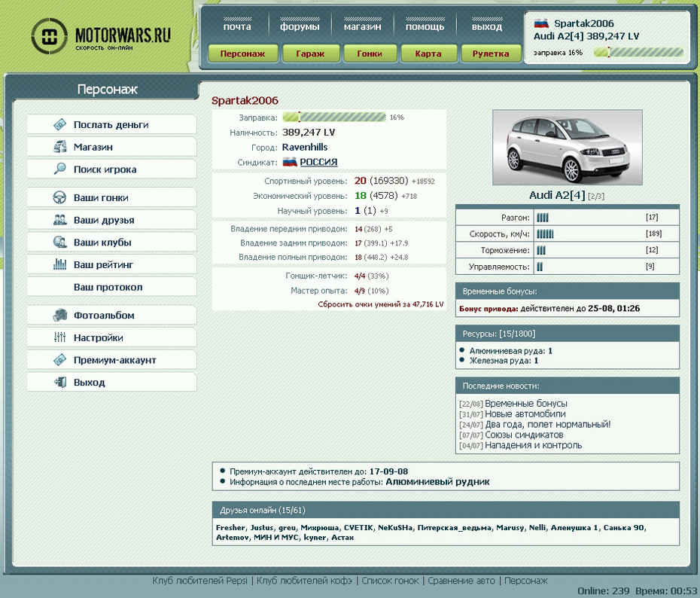Click the clubs icon beside Ваши клубы

[x=59, y=242]
